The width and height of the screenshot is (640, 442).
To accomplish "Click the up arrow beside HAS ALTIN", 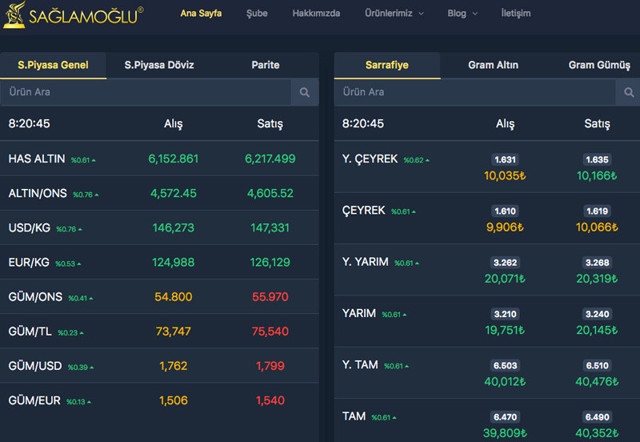I will click(x=96, y=160).
